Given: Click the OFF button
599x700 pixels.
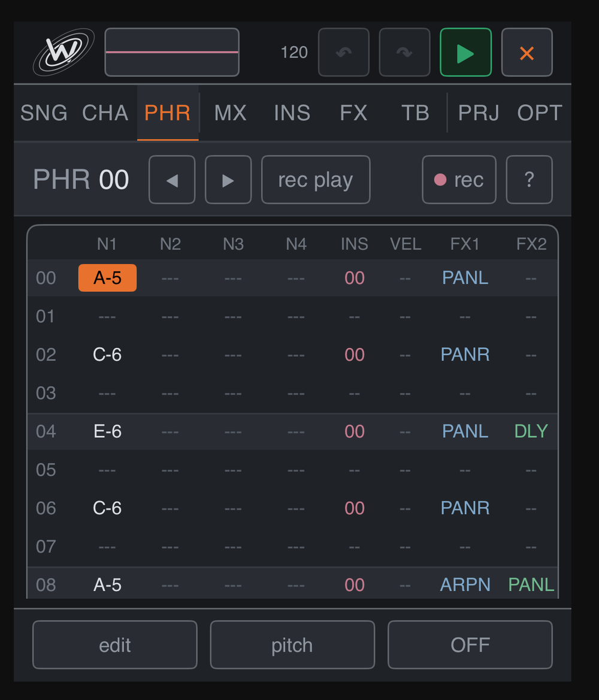Looking at the screenshot, I should 470,645.
